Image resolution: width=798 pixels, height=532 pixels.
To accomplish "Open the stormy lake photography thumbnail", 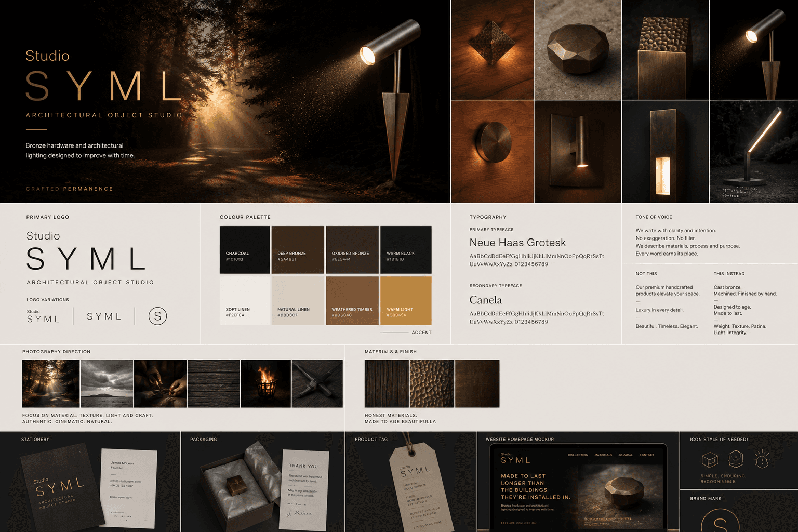I will pos(107,383).
